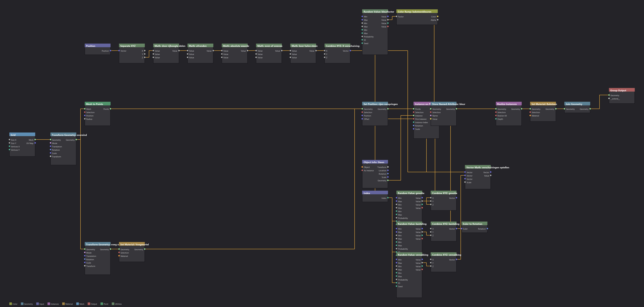Select the Join Geometry node header

[577, 104]
